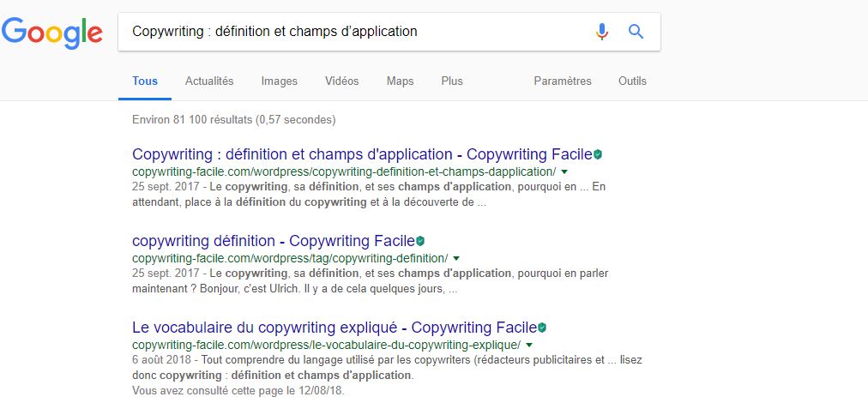868x415 pixels.
Task: Open the 'copywriting définition - Copywriting Facile' link
Action: tap(273, 242)
